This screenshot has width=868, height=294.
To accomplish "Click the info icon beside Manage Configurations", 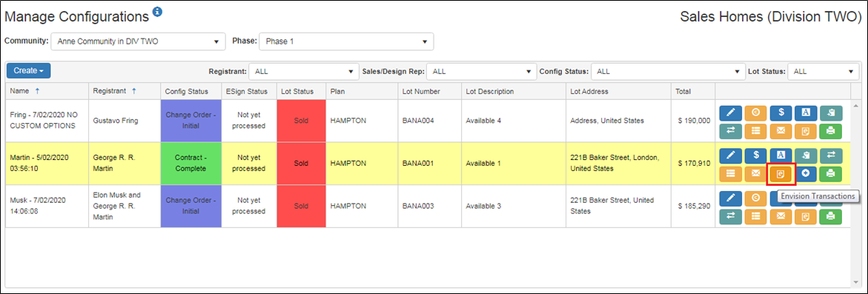I will [x=157, y=12].
